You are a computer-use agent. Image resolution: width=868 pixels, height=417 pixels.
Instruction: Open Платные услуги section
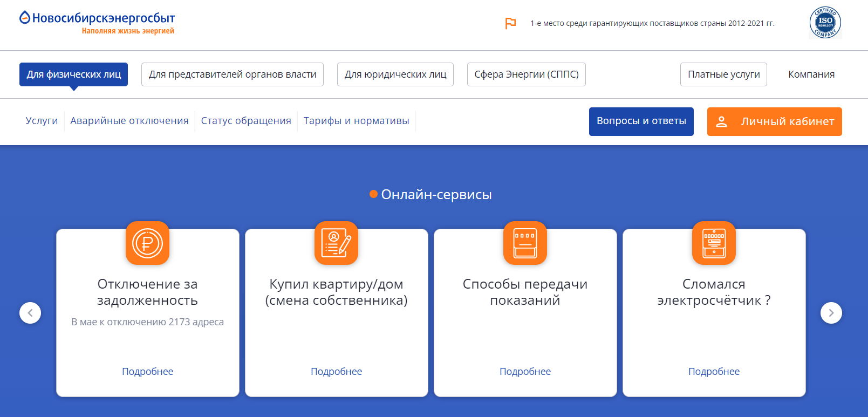coord(723,74)
